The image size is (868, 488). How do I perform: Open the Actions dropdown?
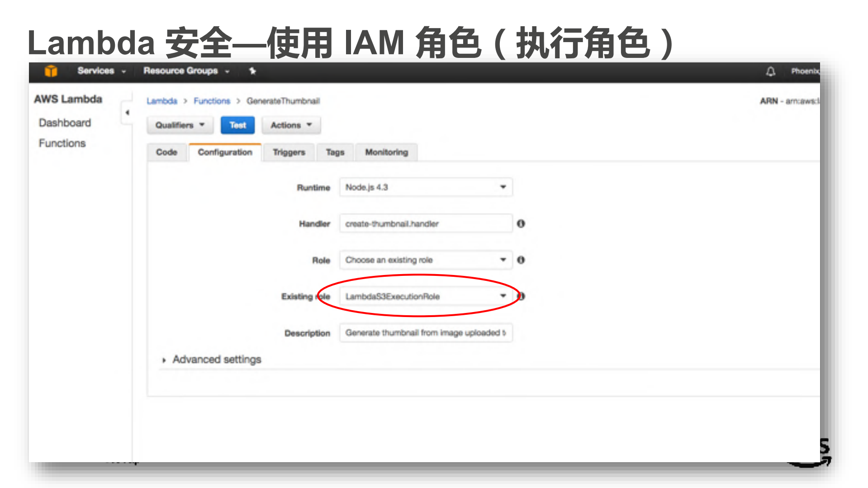coord(291,125)
